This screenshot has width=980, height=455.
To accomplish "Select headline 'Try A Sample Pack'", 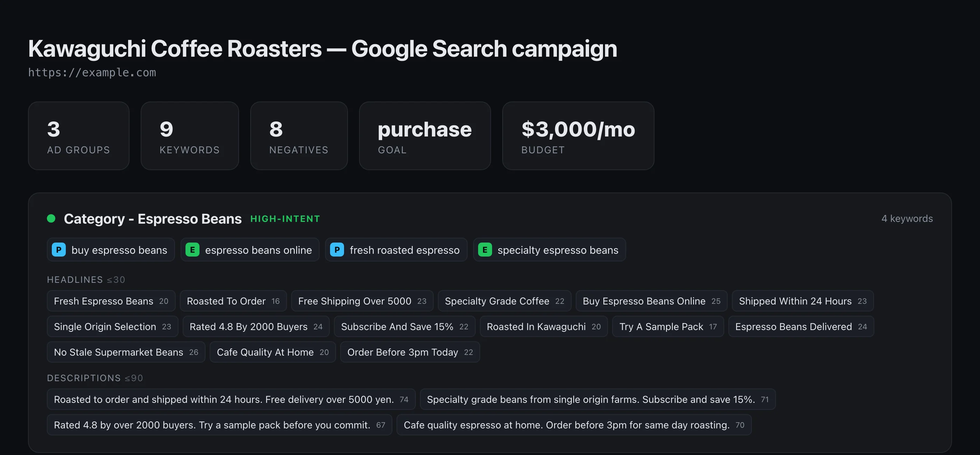I will coord(668,327).
